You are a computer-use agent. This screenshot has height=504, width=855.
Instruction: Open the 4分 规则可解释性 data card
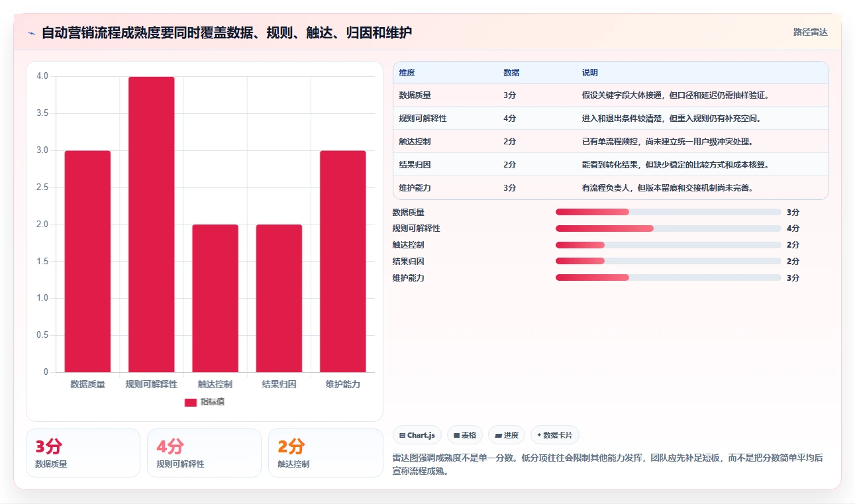tap(204, 453)
